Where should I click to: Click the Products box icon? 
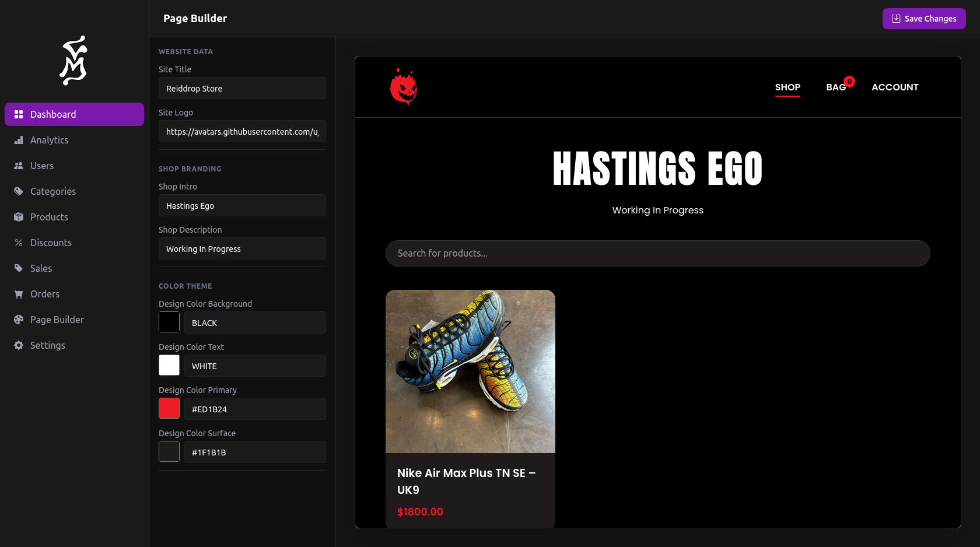[x=19, y=217]
